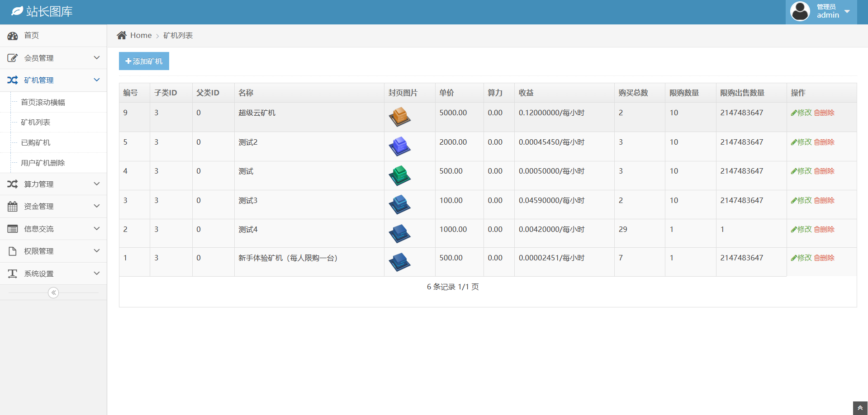
Task: Open the orange 超级云矿机 cover image
Action: coord(399,117)
